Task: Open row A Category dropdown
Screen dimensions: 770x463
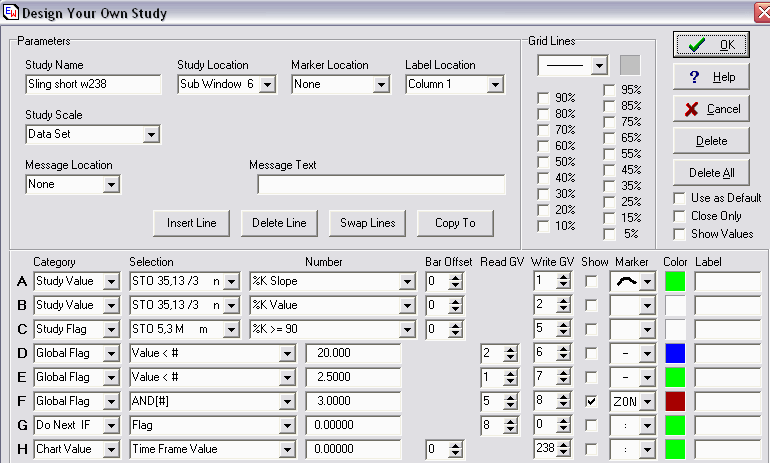Action: pyautogui.click(x=111, y=282)
